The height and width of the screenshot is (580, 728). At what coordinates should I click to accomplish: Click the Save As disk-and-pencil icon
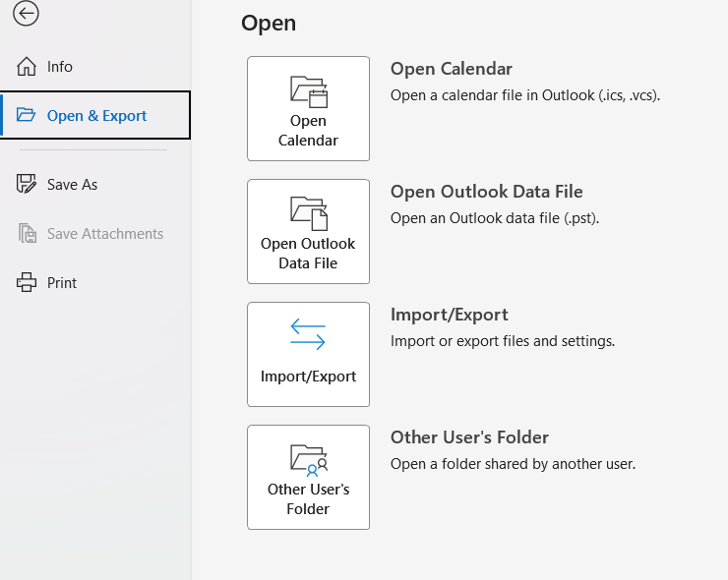(27, 184)
